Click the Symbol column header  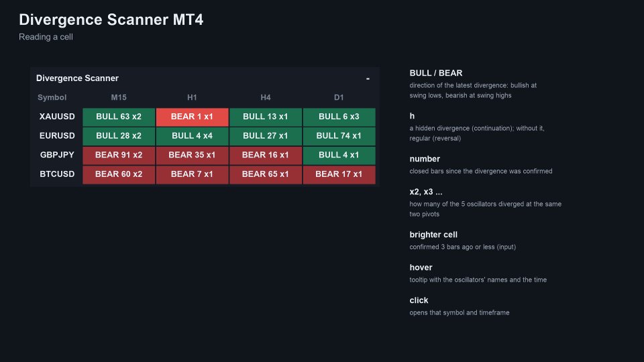pos(52,98)
